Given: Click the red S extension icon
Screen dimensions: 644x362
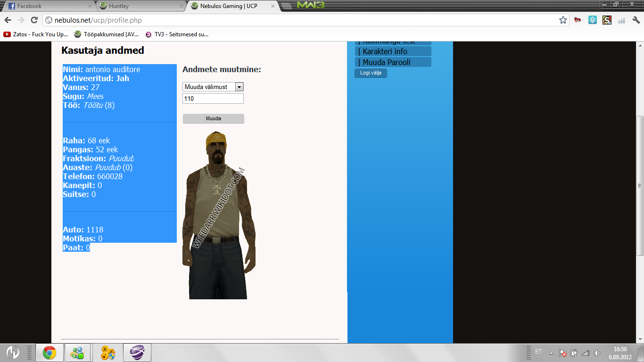Looking at the screenshot, I should coord(607,20).
